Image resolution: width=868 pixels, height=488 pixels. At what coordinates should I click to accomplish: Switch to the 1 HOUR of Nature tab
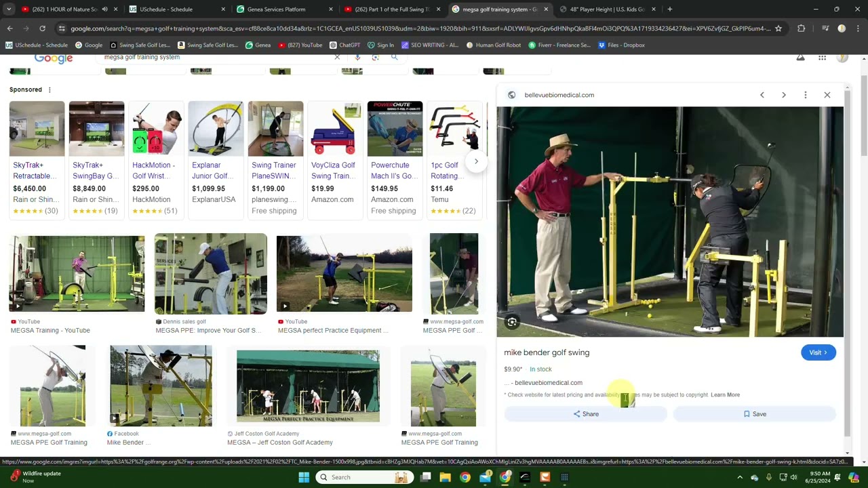pyautogui.click(x=68, y=9)
